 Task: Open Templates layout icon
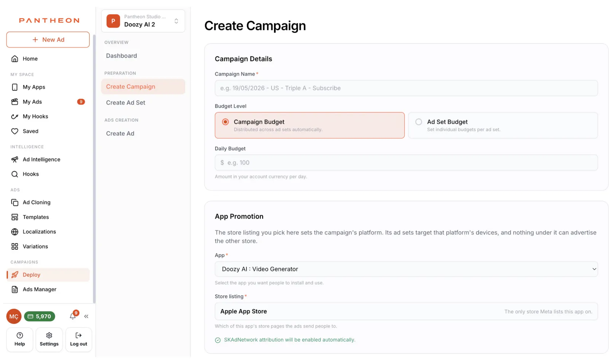(x=14, y=217)
